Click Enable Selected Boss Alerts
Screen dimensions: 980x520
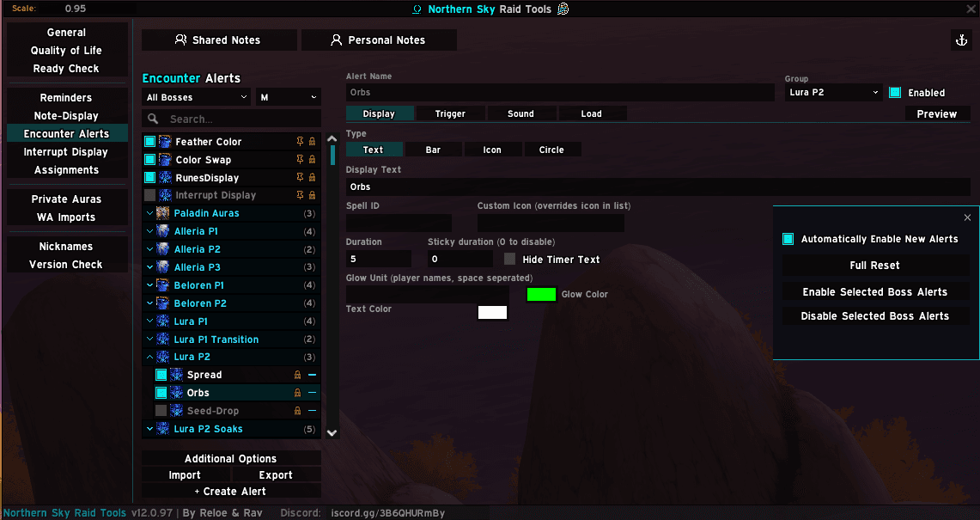tap(875, 292)
